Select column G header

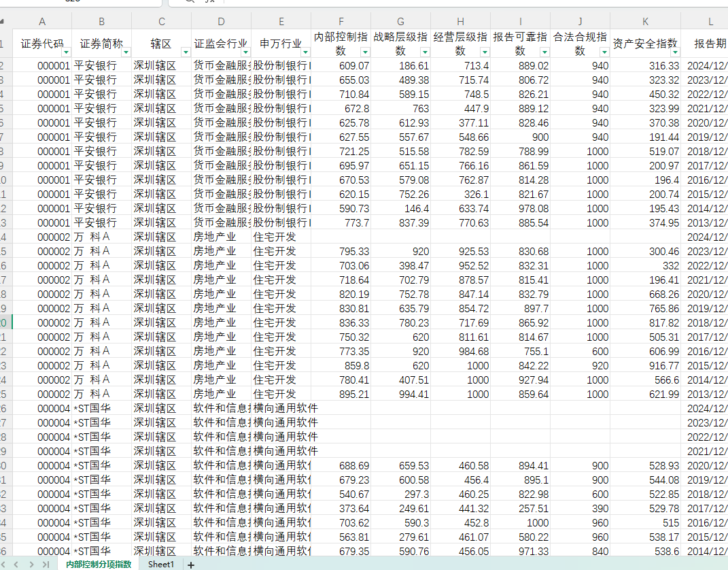[x=400, y=21]
